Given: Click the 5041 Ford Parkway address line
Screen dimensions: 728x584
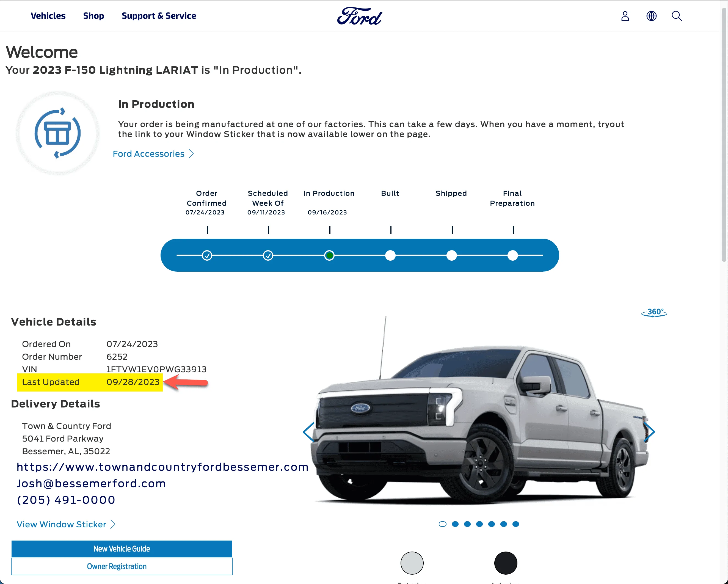Looking at the screenshot, I should click(63, 439).
